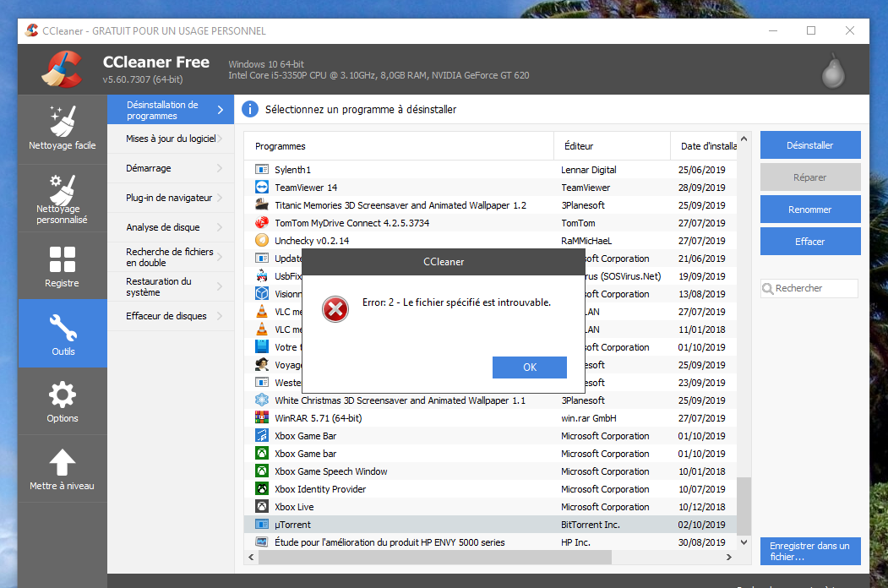Open Désinstallation de programmes tab

[171, 110]
